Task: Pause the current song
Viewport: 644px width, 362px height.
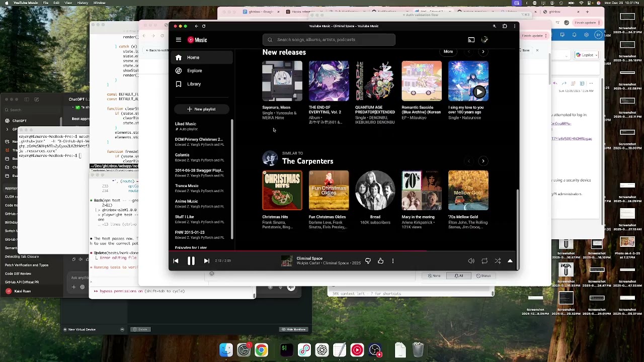Action: point(191,261)
